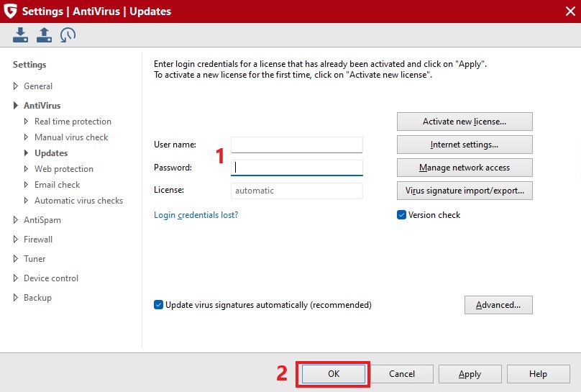Screen dimensions: 581x392
Task: Expand Real time protection arrow
Action: click(x=26, y=121)
